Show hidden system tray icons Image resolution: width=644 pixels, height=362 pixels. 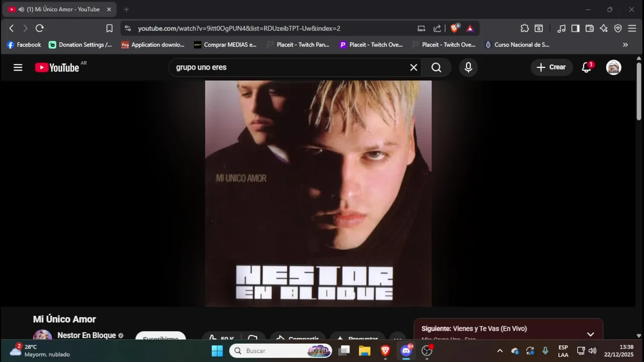[x=500, y=351]
